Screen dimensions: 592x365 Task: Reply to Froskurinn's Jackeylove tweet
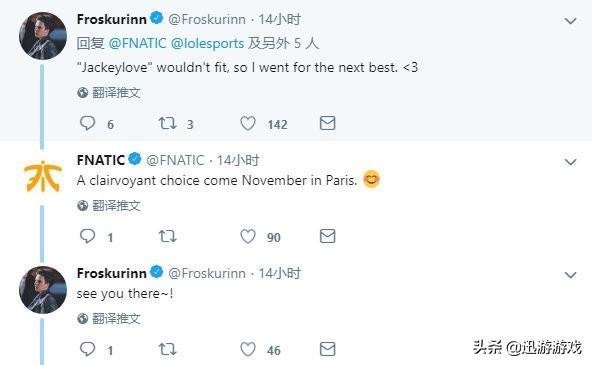point(88,123)
